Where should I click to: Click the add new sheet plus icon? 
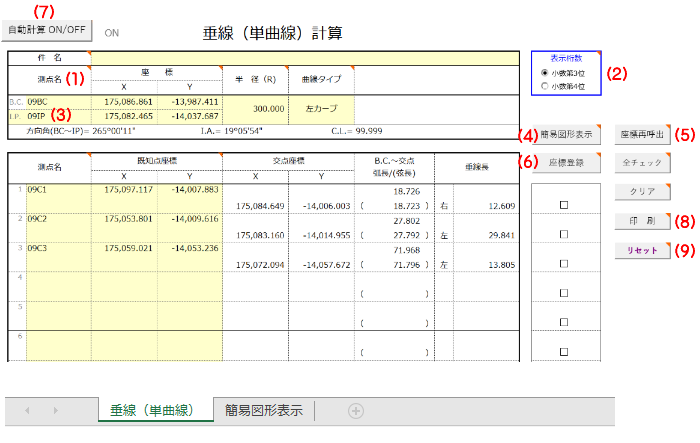click(355, 411)
